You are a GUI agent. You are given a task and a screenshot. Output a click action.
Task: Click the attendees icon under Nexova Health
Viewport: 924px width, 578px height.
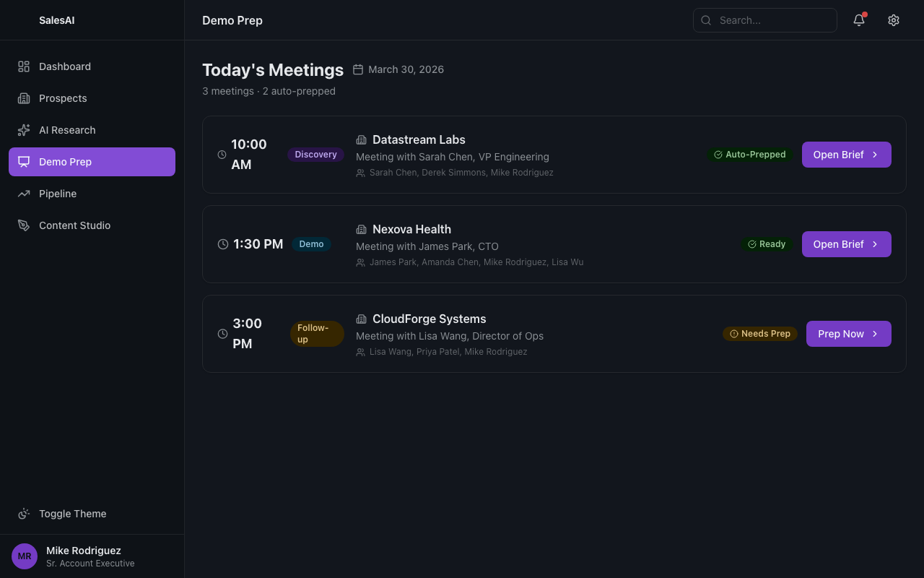[360, 262]
